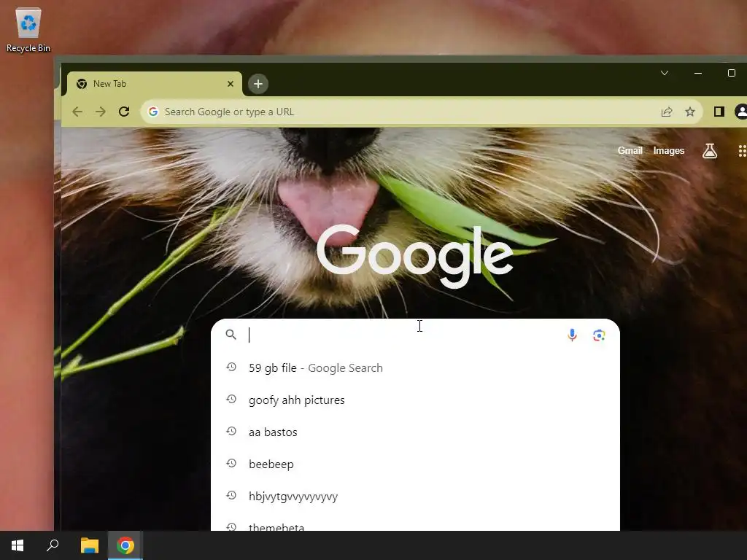This screenshot has height=560, width=747.
Task: Maximize the Chrome window
Action: click(731, 73)
